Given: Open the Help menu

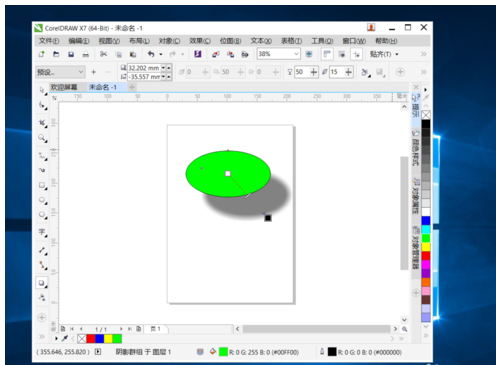Looking at the screenshot, I should point(386,41).
